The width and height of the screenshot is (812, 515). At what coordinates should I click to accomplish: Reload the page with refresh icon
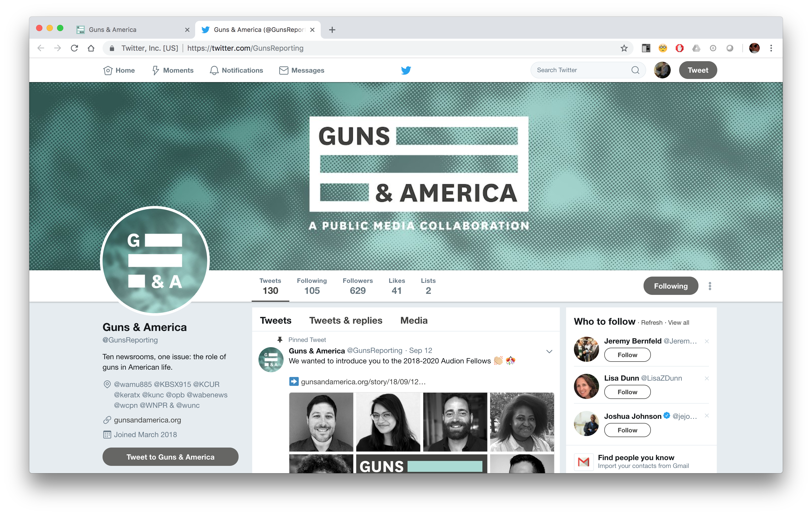click(74, 48)
